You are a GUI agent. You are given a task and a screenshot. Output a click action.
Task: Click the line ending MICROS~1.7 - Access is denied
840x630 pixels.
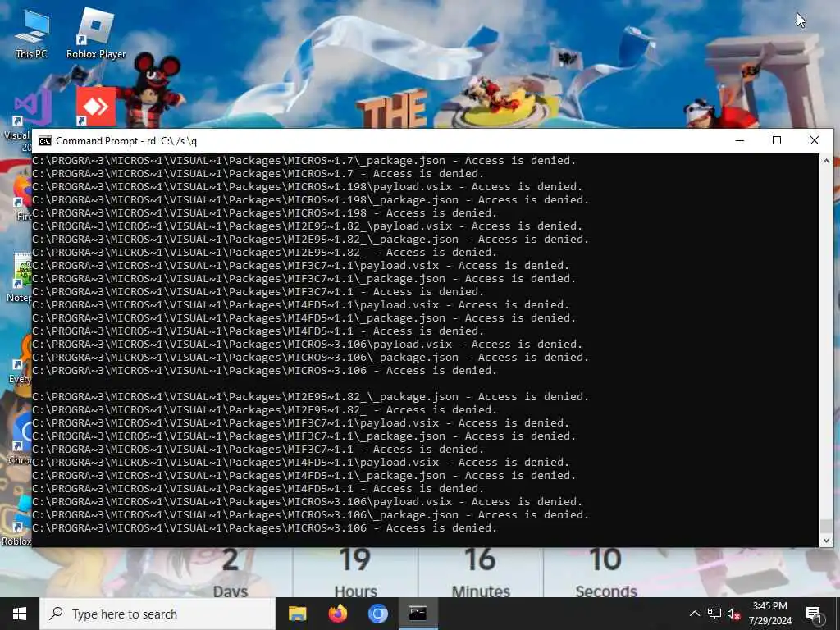tap(258, 174)
